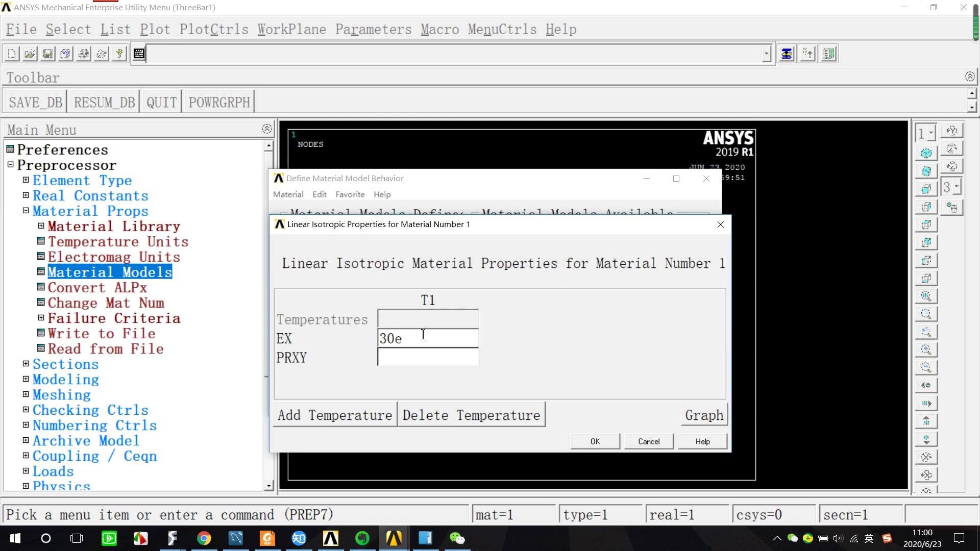Select the Oblique View cube icon
Screen dimensions: 980x551
tap(926, 171)
